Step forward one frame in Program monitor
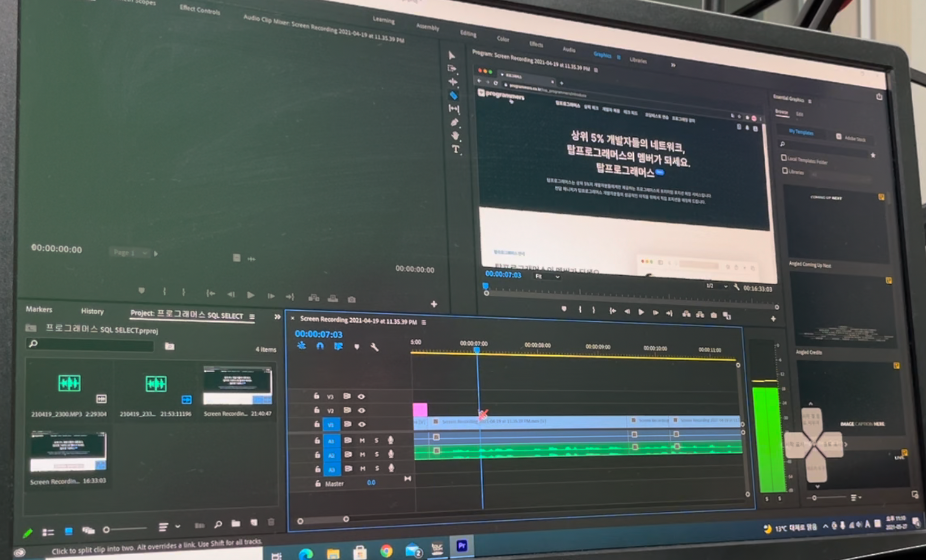Viewport: 926px width, 560px height. point(656,313)
